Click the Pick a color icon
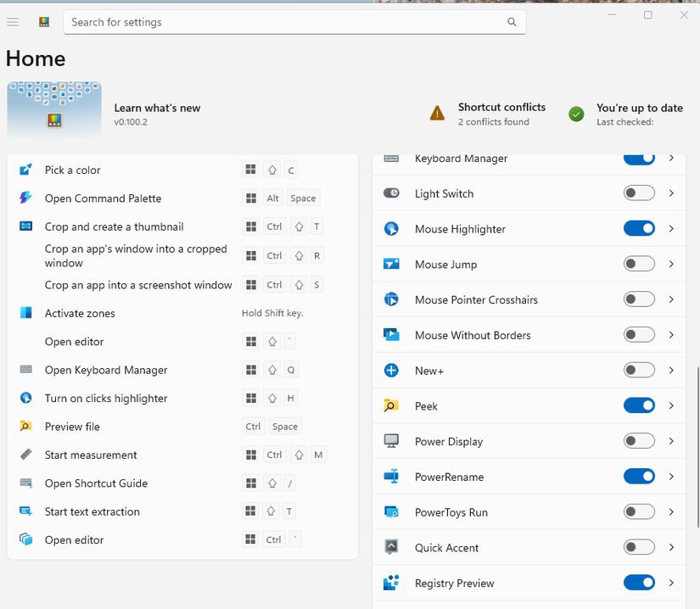Viewport: 700px width, 609px height. (26, 170)
